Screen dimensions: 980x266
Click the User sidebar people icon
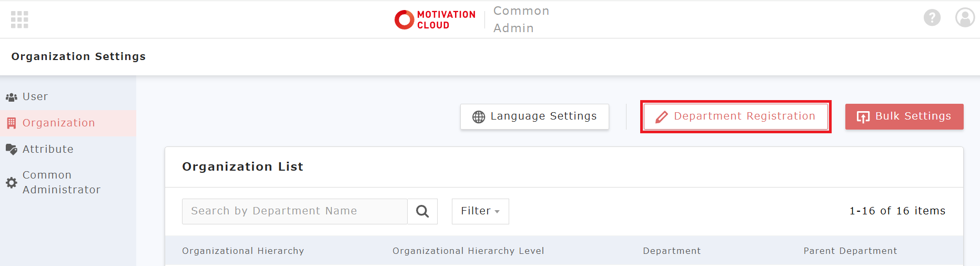click(x=12, y=97)
